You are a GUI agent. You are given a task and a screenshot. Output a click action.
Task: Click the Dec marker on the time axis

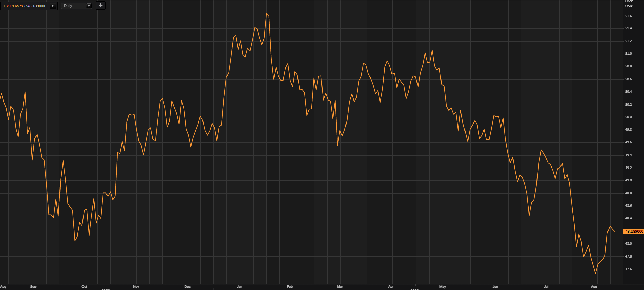pyautogui.click(x=187, y=287)
